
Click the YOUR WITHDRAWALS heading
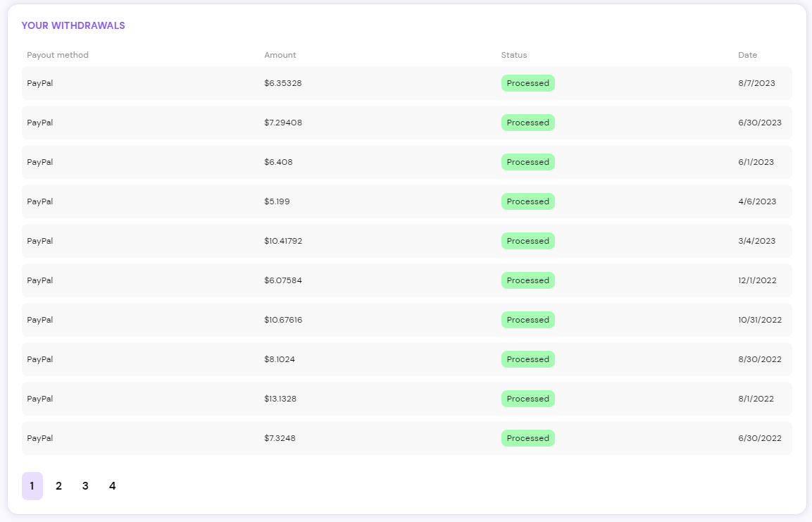(x=73, y=25)
